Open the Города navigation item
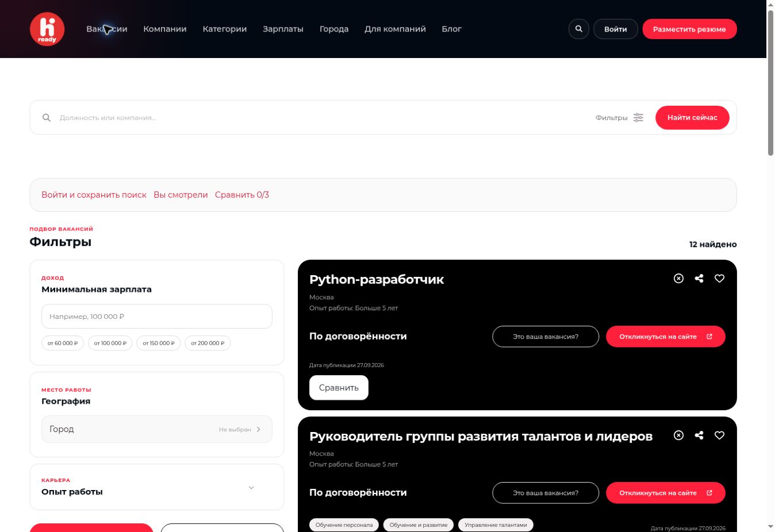Screen dimensions: 775x532 pos(334,29)
